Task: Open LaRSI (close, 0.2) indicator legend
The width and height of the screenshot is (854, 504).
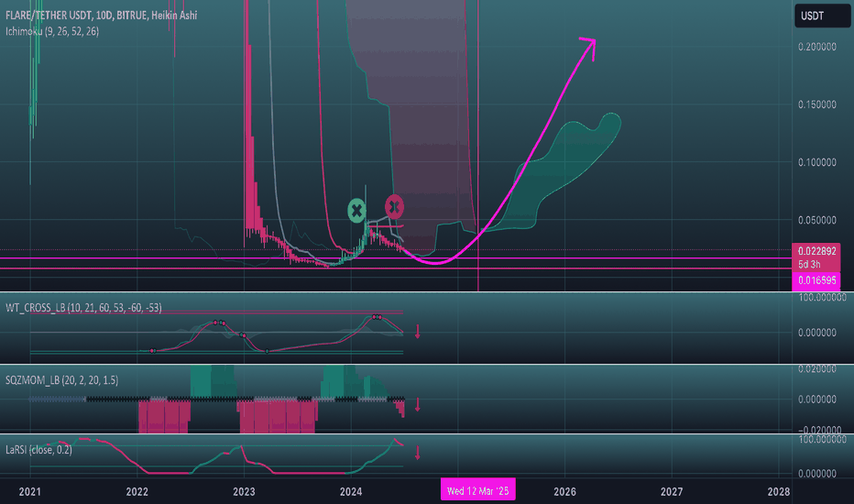Action: click(x=38, y=450)
